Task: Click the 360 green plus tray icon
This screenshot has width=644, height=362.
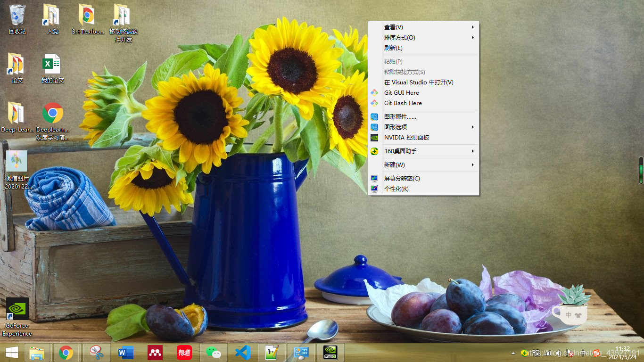Action: [x=524, y=353]
